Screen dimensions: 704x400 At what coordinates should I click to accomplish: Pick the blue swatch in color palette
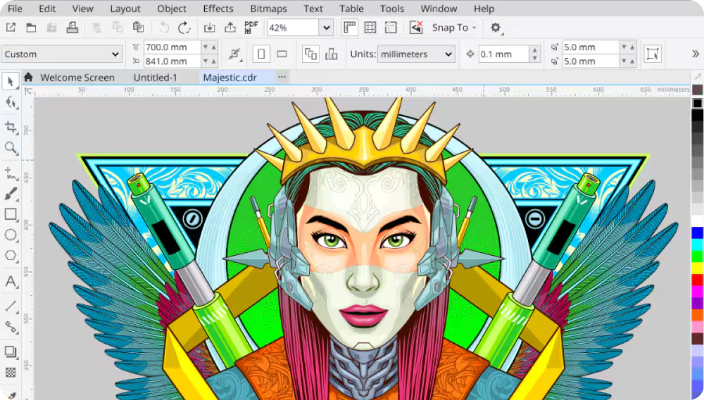click(697, 233)
